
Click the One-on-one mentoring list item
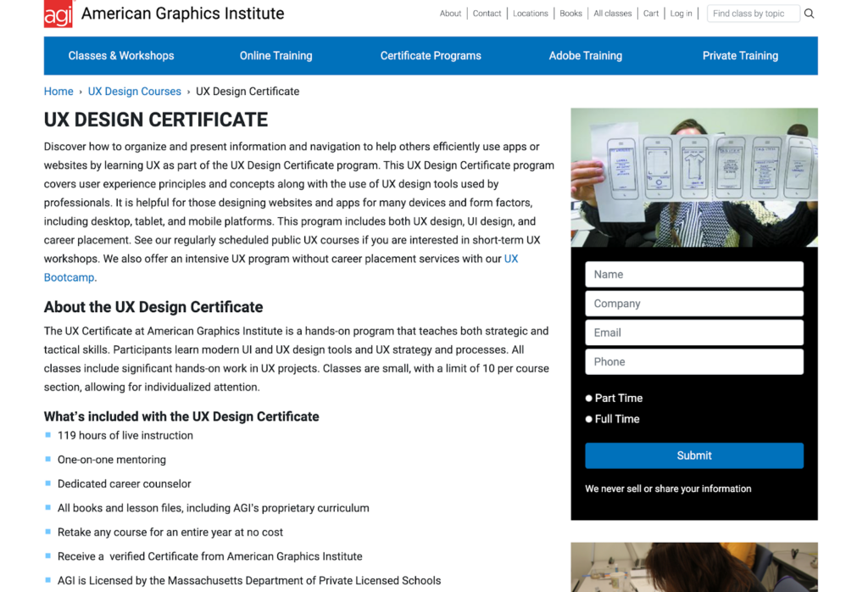112,460
